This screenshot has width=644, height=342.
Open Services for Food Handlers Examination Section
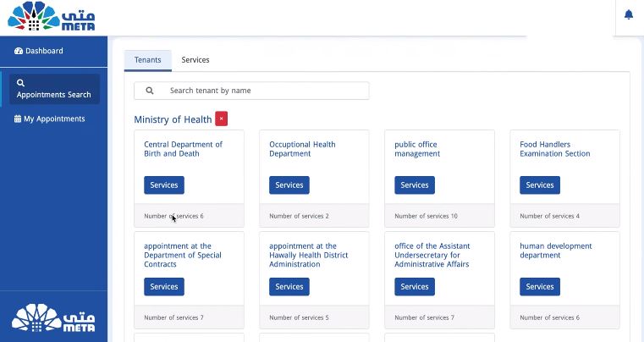click(x=540, y=185)
